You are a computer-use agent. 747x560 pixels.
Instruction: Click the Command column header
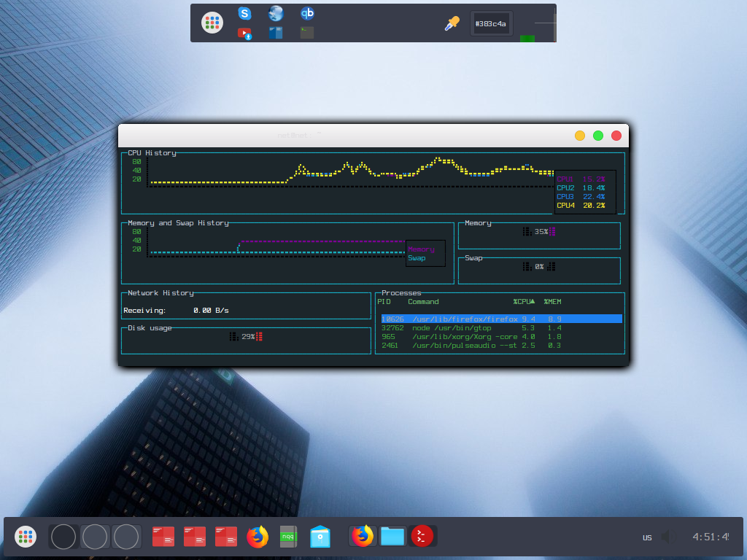point(424,301)
